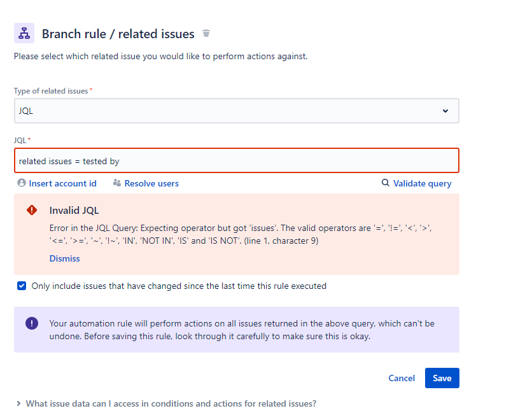Image resolution: width=511 pixels, height=420 pixels.
Task: Dismiss the Invalid JQL error message
Action: click(64, 258)
